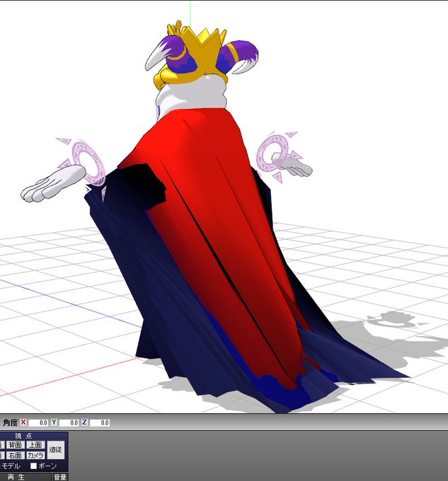Select the 右面 (right view) button
The height and width of the screenshot is (481, 448).
coord(15,456)
